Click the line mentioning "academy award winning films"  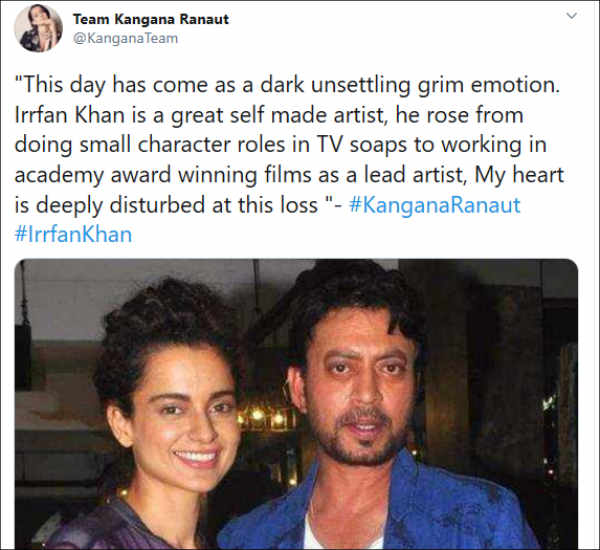(289, 175)
